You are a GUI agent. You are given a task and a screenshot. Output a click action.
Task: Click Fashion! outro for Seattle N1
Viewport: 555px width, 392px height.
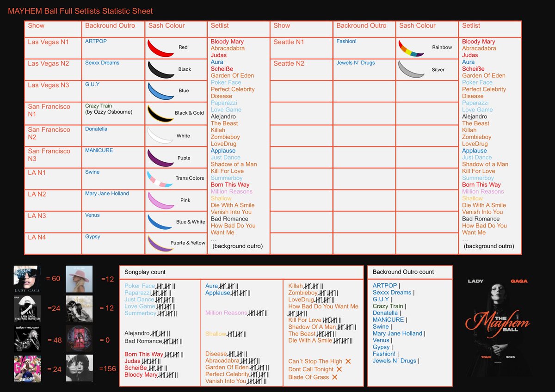click(x=346, y=41)
